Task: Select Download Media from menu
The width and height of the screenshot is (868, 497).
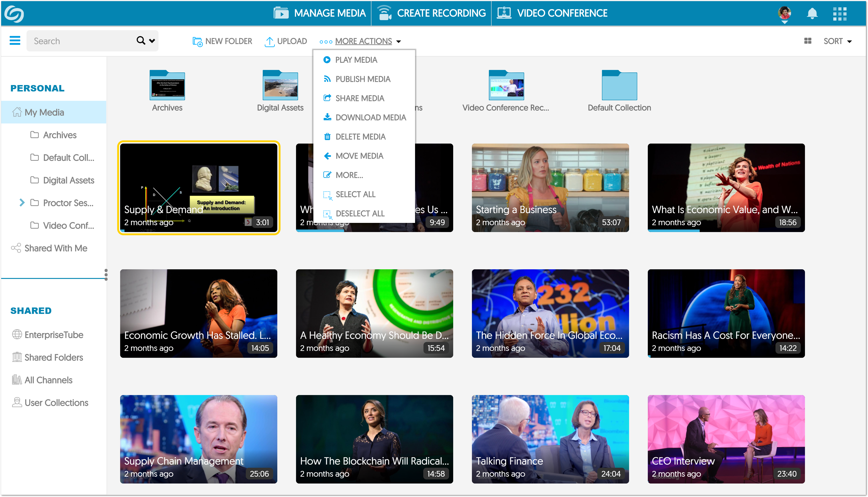Action: (x=370, y=118)
